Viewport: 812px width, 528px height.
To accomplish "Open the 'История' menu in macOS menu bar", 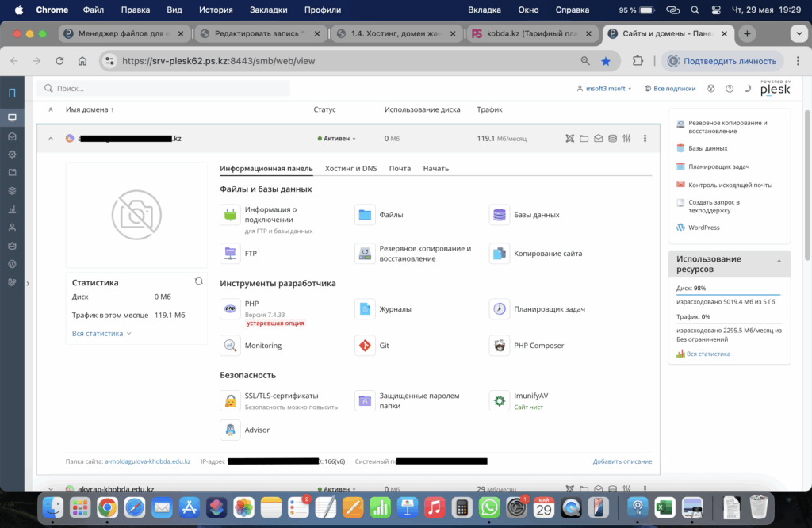I will point(216,10).
